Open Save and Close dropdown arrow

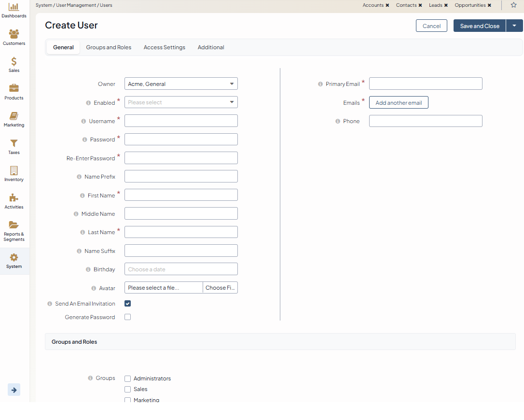[514, 26]
